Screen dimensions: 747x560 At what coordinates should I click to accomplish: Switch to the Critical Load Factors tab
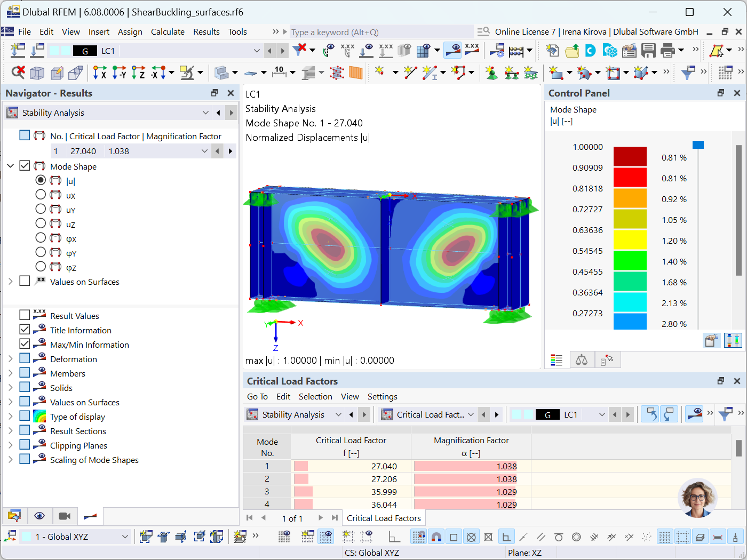click(x=384, y=518)
